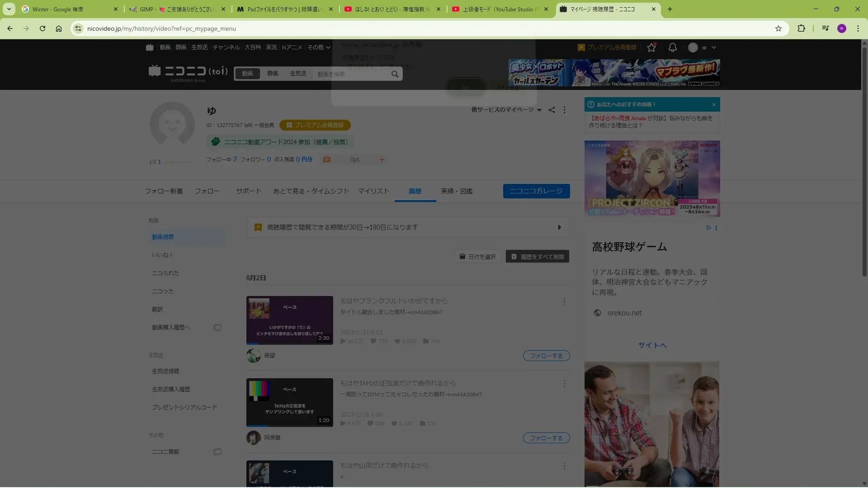Click 履歴をすべて削除 button

(x=537, y=257)
